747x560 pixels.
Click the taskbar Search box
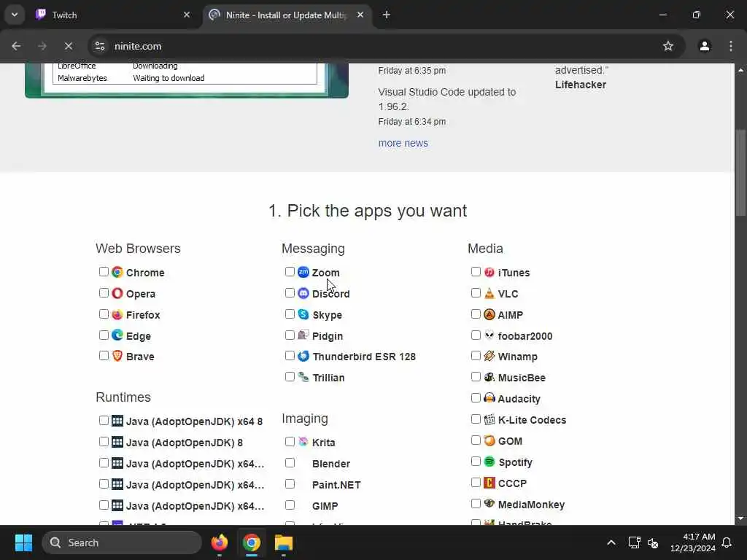point(122,542)
